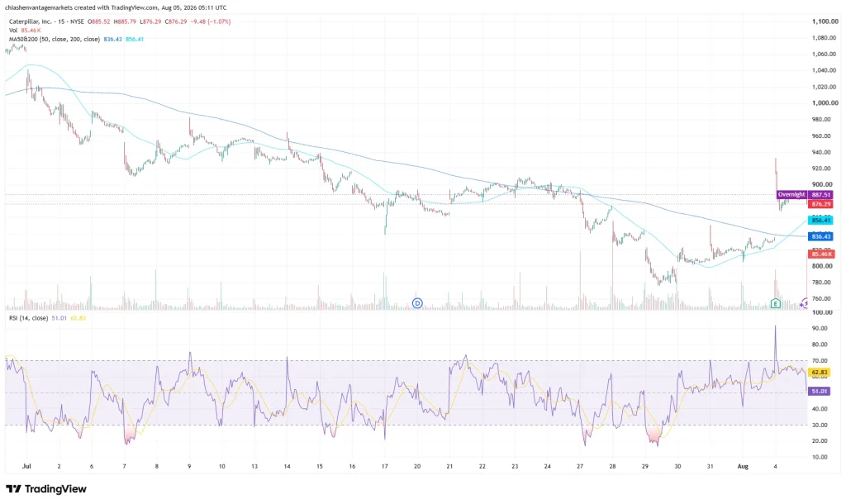This screenshot has width=846, height=504.
Task: Click the 1,100.00 price axis label
Action: coord(825,21)
